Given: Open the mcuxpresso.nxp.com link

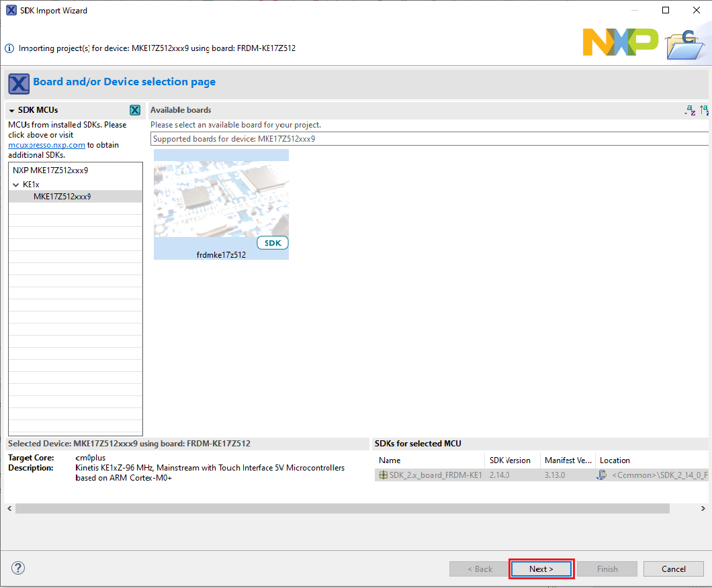Looking at the screenshot, I should [46, 144].
